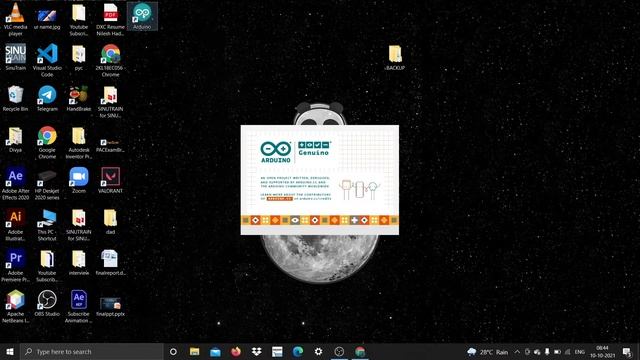The image size is (640, 360).
Task: Select the Autodesk Inventor shortcut
Action: pyautogui.click(x=79, y=142)
